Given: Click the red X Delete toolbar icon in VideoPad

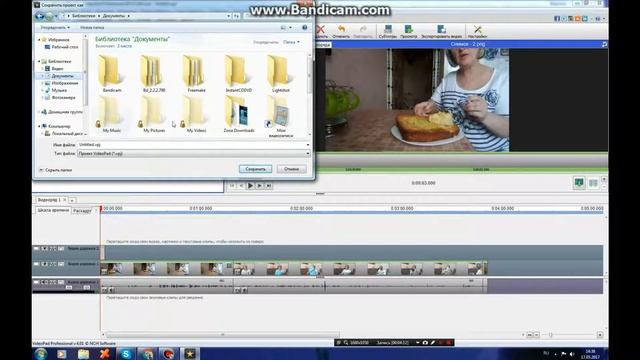Looking at the screenshot, I should pos(321,29).
